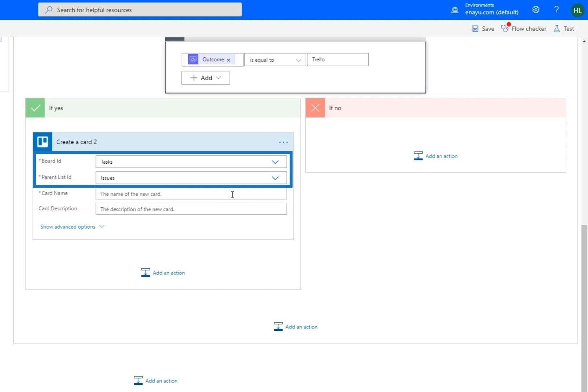588x392 pixels.
Task: Click the bottommost add action icon
Action: click(x=138, y=380)
